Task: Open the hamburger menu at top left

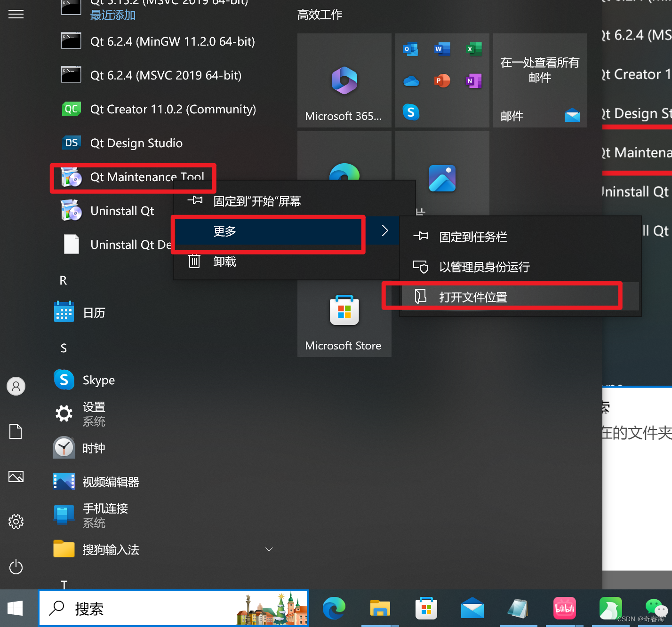Action: (16, 14)
